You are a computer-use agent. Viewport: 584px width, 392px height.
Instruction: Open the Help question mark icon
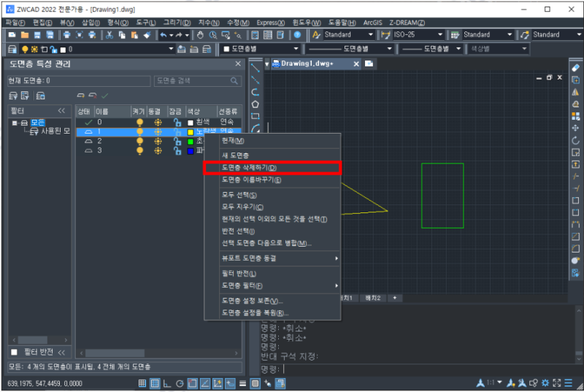[297, 35]
